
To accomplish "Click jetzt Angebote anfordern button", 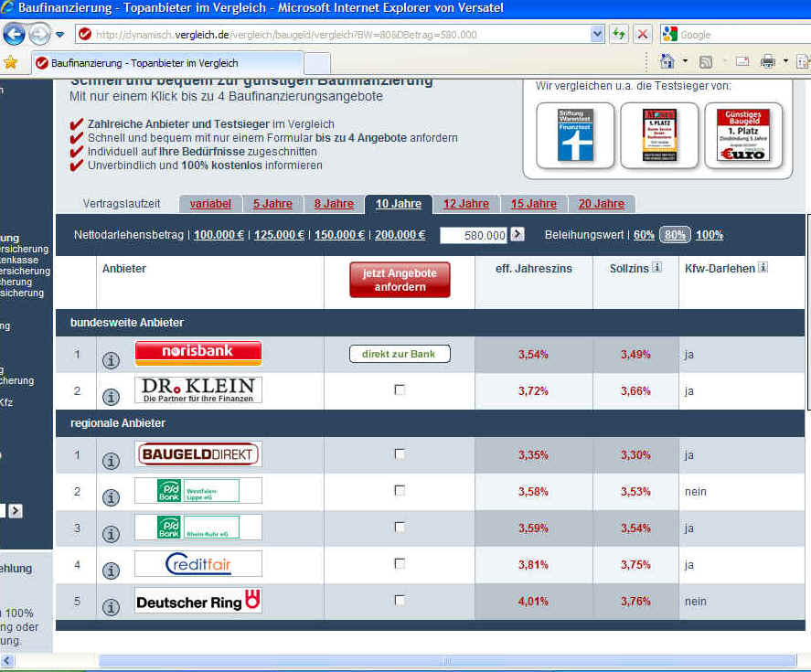I will click(x=400, y=280).
